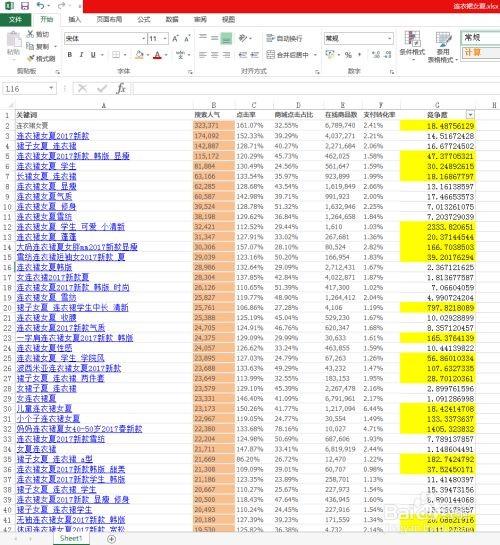The image size is (500, 545).
Task: Click the Insert Function fx icon
Action: click(x=121, y=89)
